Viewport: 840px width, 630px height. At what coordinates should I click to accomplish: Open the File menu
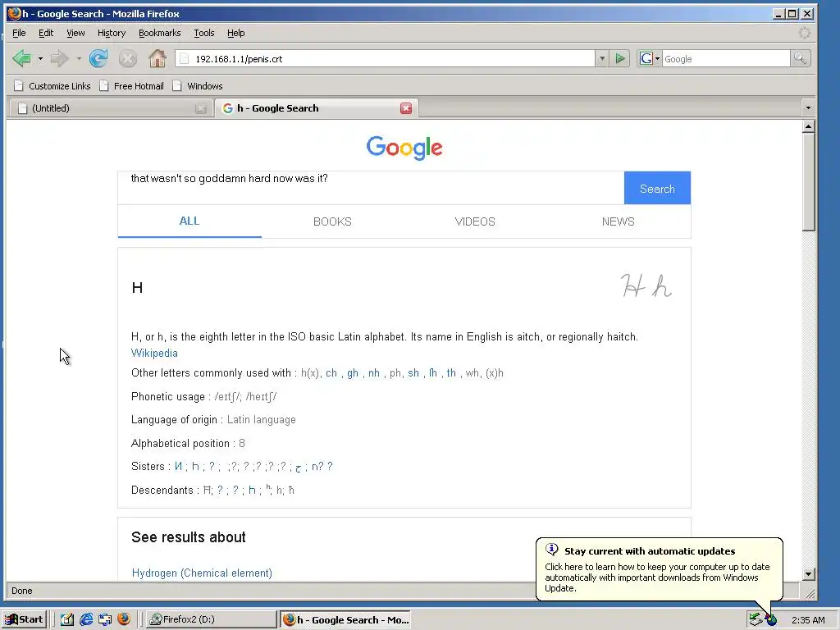pyautogui.click(x=19, y=33)
